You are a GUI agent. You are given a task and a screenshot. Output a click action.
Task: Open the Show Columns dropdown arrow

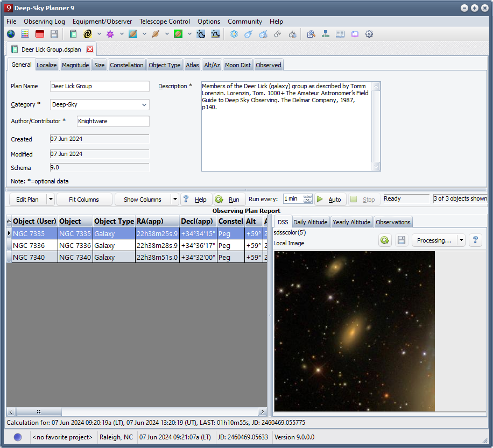174,200
